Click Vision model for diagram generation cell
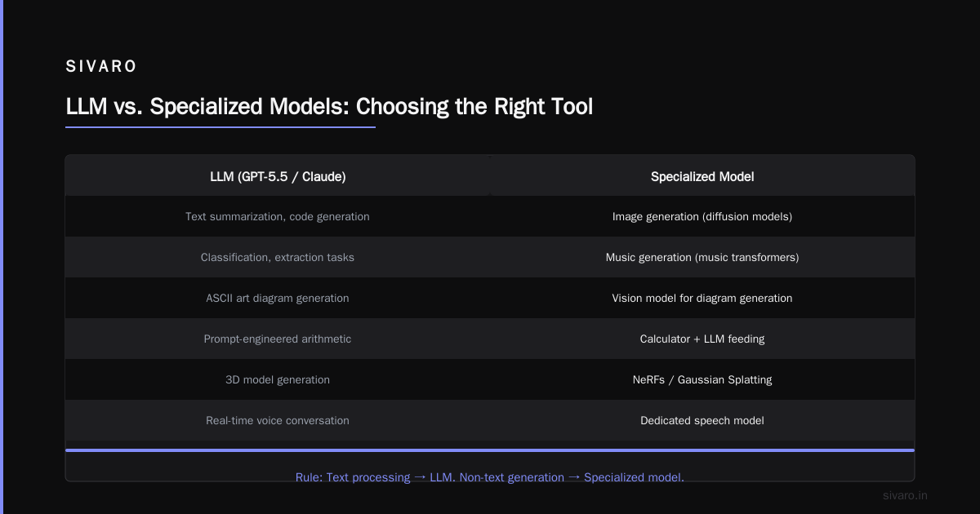 pos(702,298)
